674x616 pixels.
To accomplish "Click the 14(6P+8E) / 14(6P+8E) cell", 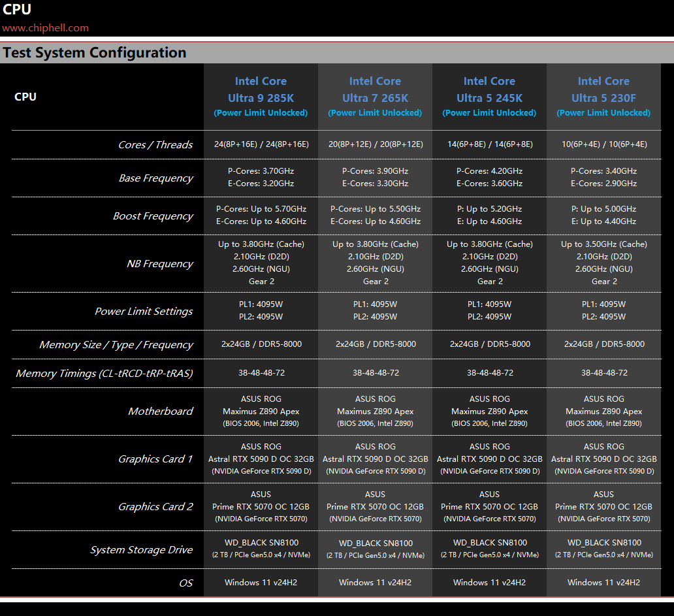I will point(490,144).
